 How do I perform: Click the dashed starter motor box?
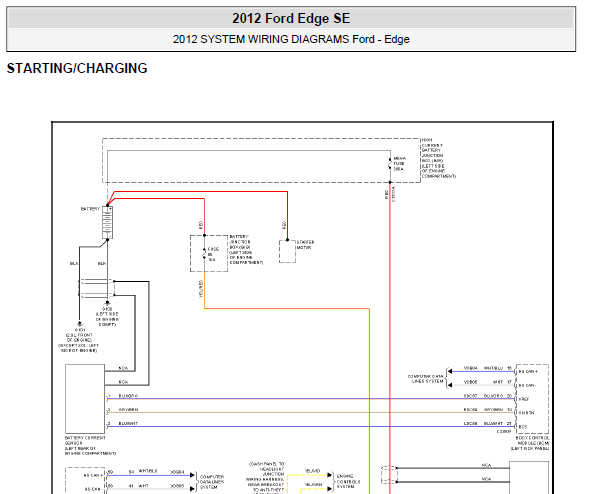click(287, 251)
